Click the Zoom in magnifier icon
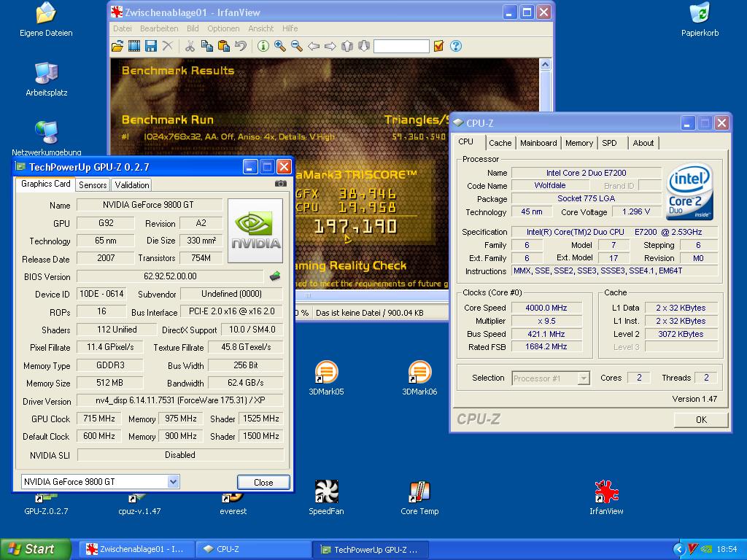The image size is (747, 560). [280, 46]
